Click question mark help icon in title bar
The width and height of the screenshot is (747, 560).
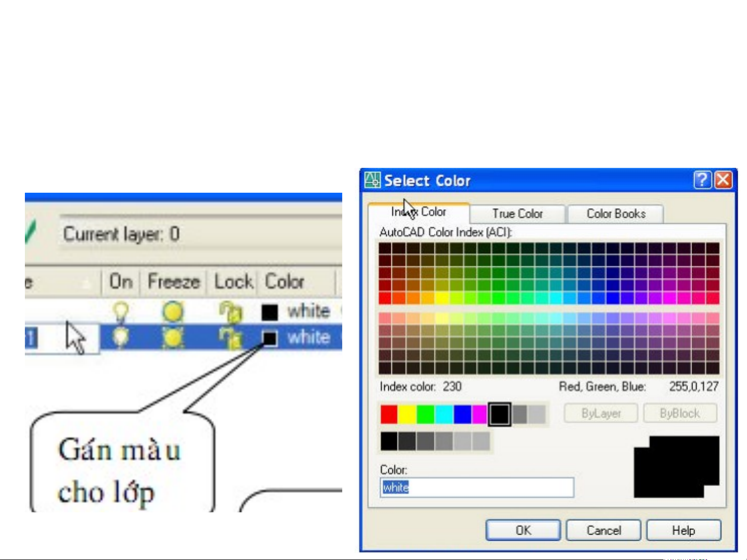(x=702, y=180)
